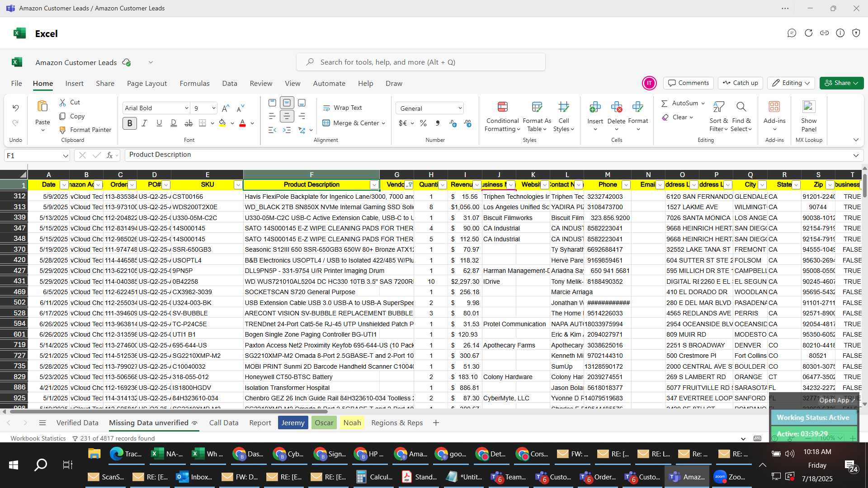
Task: Switch to the Verified Data sheet
Action: (x=77, y=423)
